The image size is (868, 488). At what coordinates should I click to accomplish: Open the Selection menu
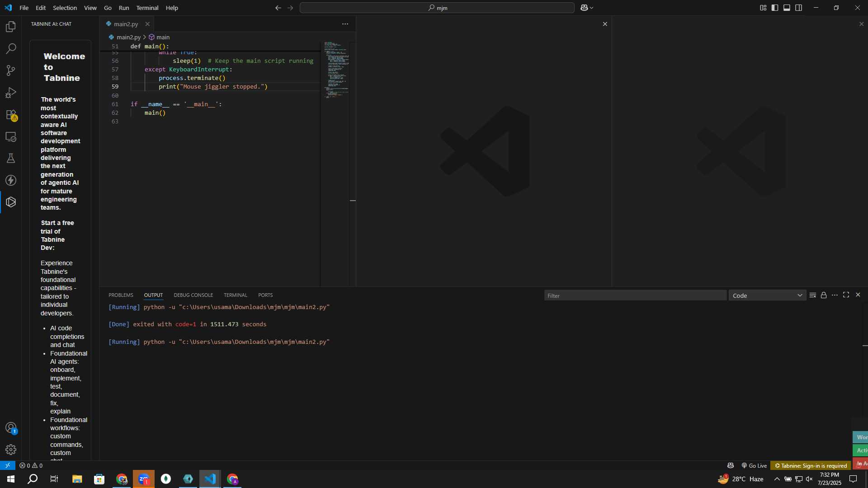65,8
